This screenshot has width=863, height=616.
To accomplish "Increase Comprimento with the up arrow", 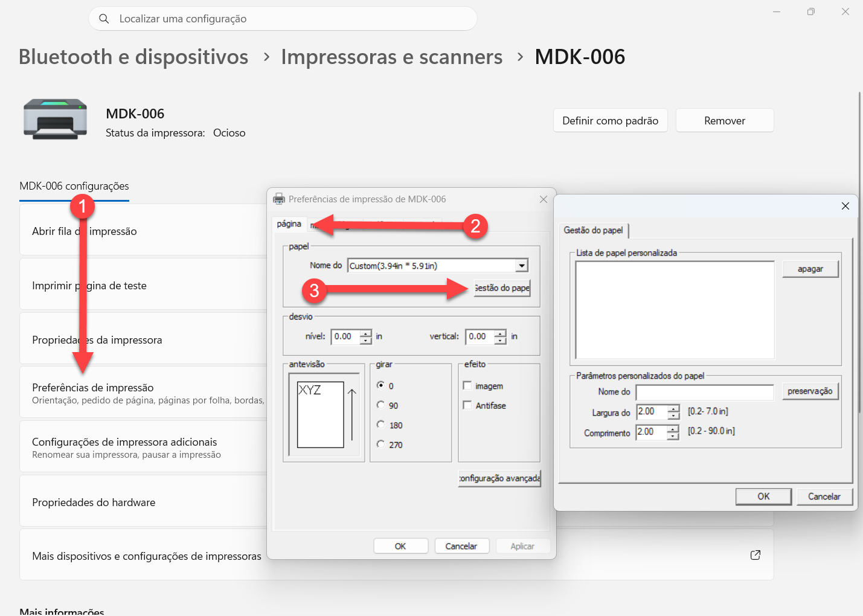I will (x=673, y=429).
